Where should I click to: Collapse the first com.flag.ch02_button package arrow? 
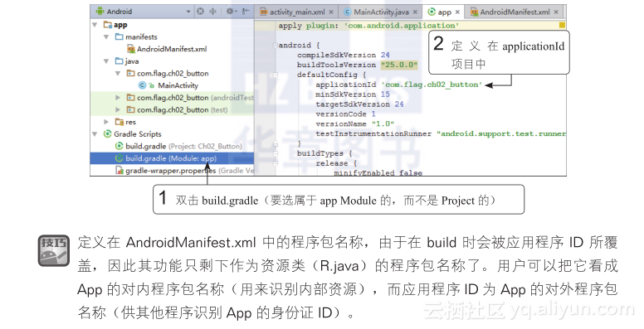[118, 74]
